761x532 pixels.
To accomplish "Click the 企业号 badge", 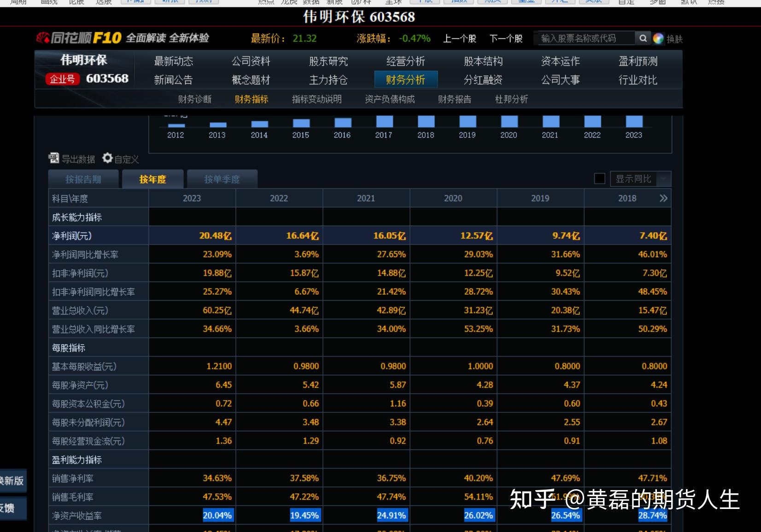I will 62,79.
